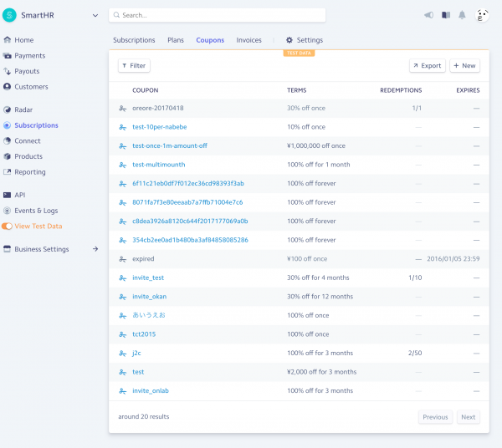The height and width of the screenshot is (448, 502).
Task: Open coupon tct2015
Action: 144,334
